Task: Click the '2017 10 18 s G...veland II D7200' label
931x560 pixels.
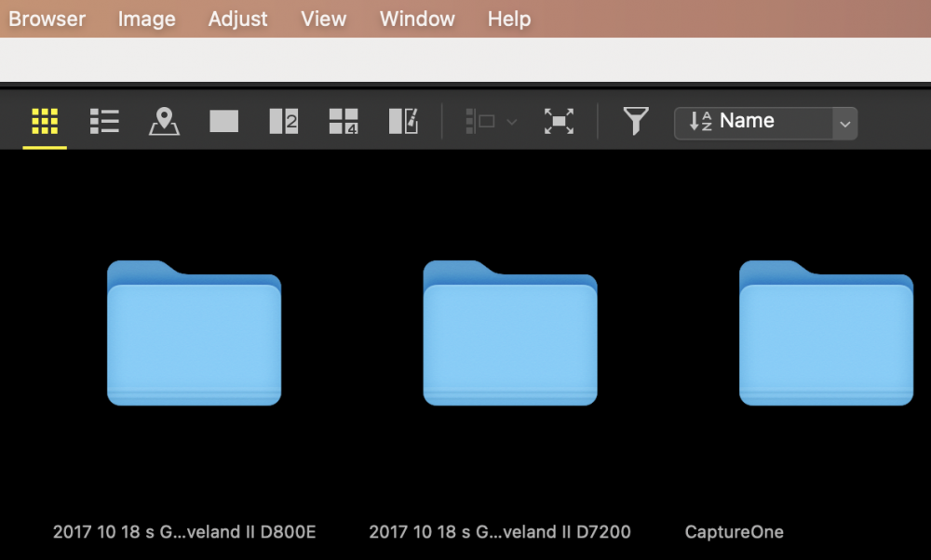Action: pyautogui.click(x=500, y=532)
